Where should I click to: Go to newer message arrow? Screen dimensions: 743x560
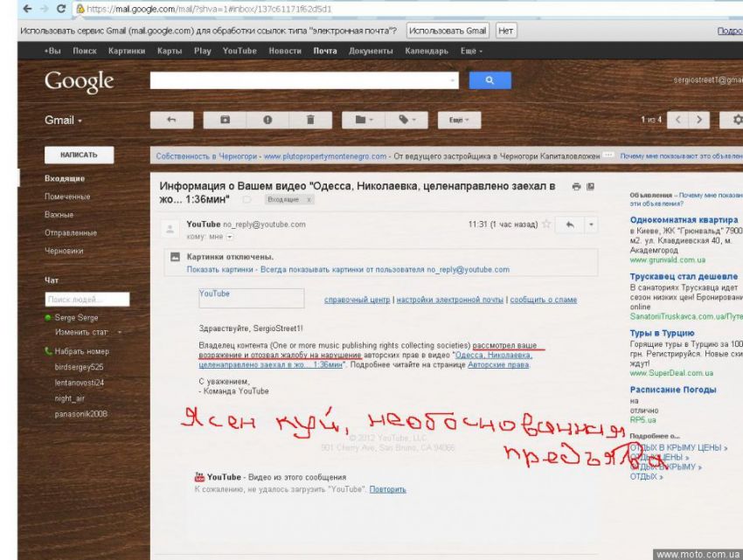click(x=678, y=120)
